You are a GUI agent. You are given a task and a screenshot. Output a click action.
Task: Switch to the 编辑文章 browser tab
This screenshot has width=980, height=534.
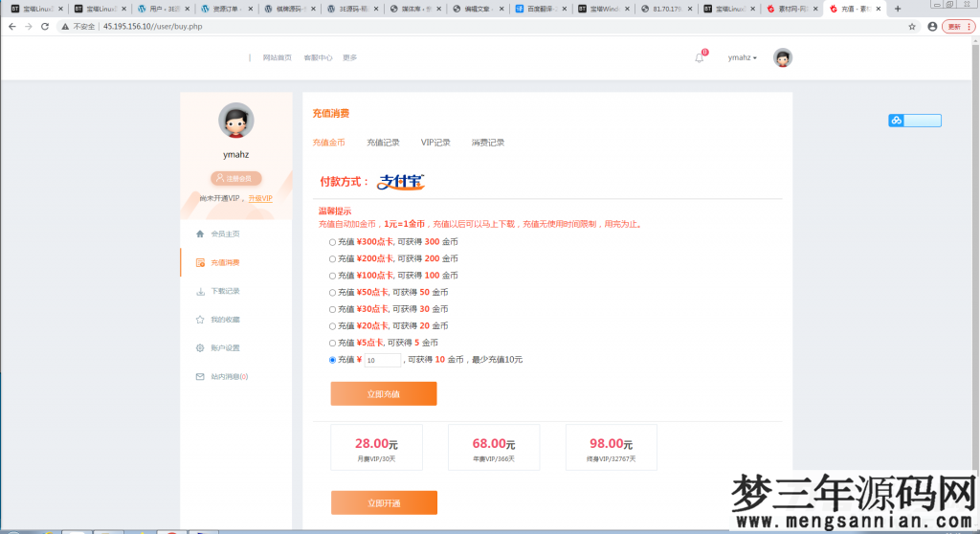point(477,9)
